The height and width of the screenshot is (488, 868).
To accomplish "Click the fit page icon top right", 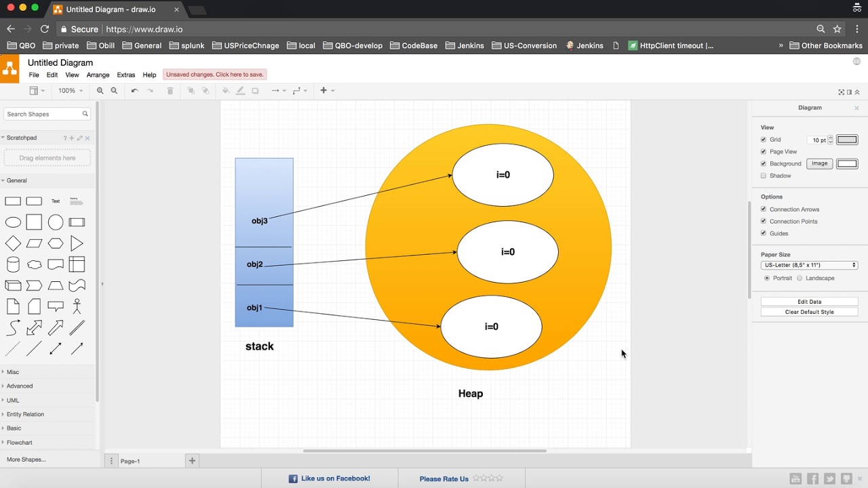I will [x=842, y=92].
